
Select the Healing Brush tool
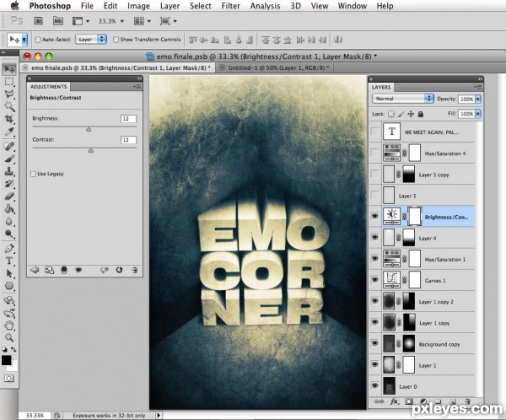(9, 146)
